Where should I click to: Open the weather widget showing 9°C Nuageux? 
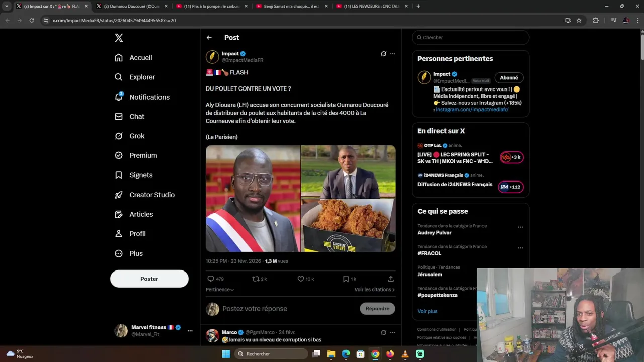tap(20, 354)
